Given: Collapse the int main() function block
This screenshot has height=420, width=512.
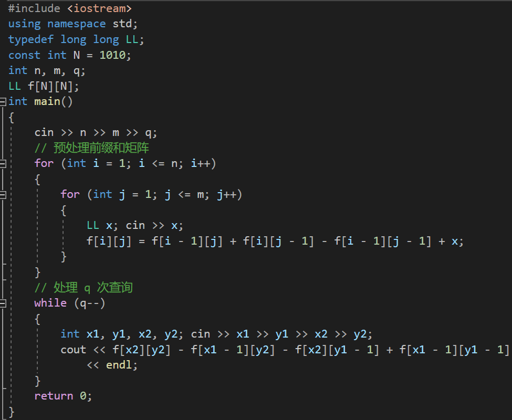Looking at the screenshot, I should 3,102.
